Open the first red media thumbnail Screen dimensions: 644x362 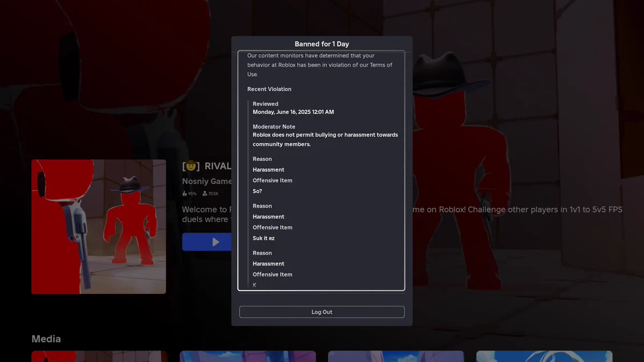pos(99,356)
